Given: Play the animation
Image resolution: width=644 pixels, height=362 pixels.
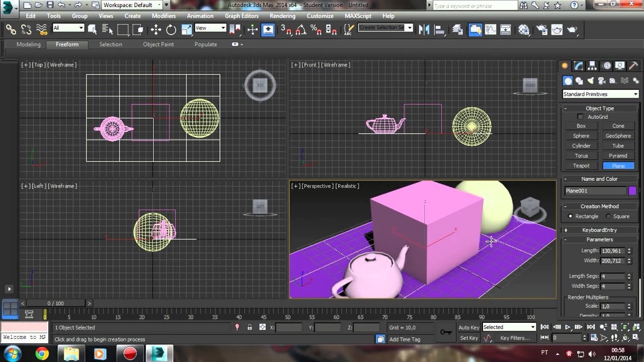Looking at the screenshot, I should click(x=568, y=327).
